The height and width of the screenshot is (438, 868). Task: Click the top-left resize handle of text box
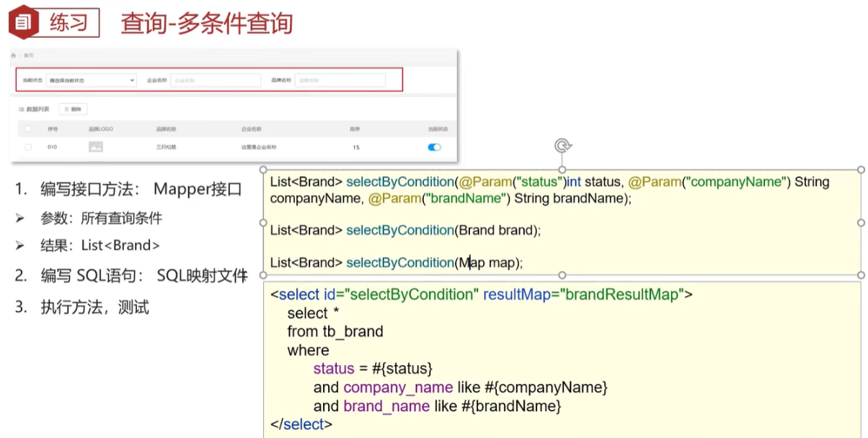[x=264, y=170]
